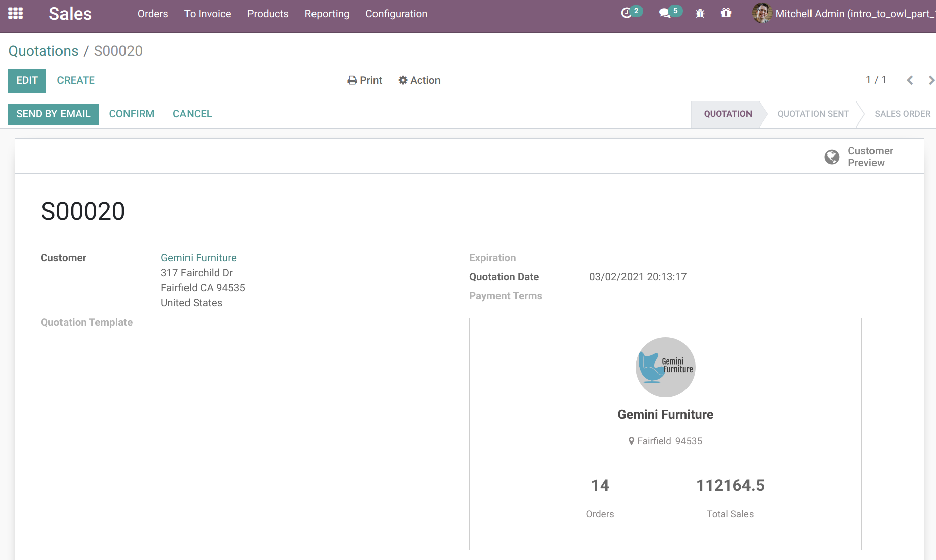
Task: Click the Payment Terms label
Action: [x=506, y=296]
